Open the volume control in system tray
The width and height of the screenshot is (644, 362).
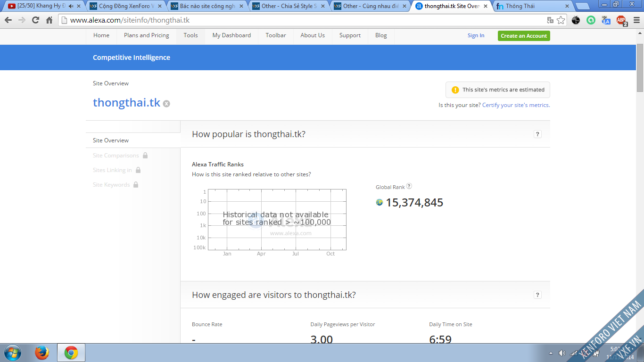(x=562, y=353)
